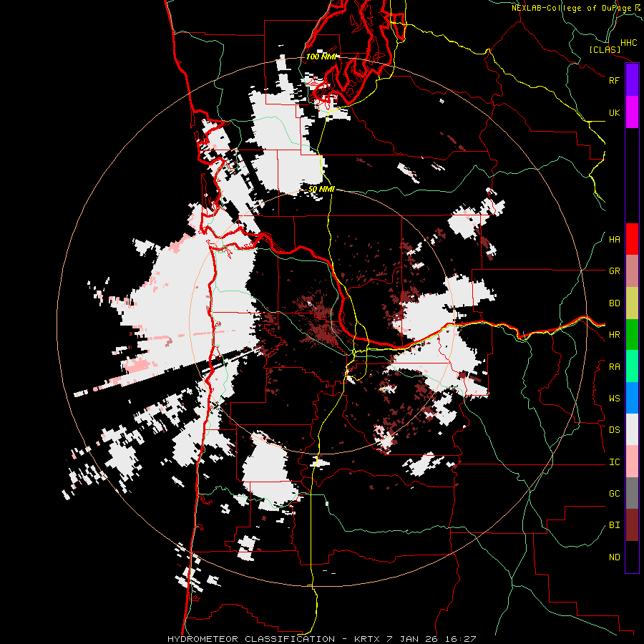Click the blue WS legend color swatch
Image resolution: width=644 pixels, height=644 pixels.
[x=632, y=398]
